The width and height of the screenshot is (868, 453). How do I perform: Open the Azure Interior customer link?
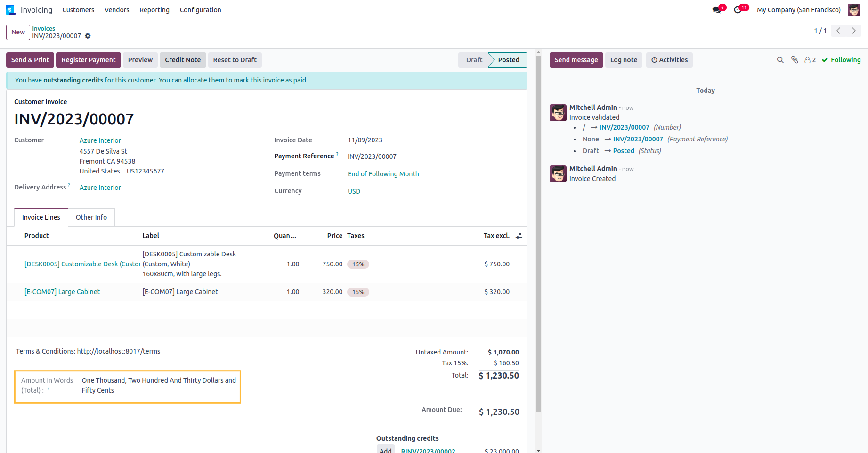[100, 140]
